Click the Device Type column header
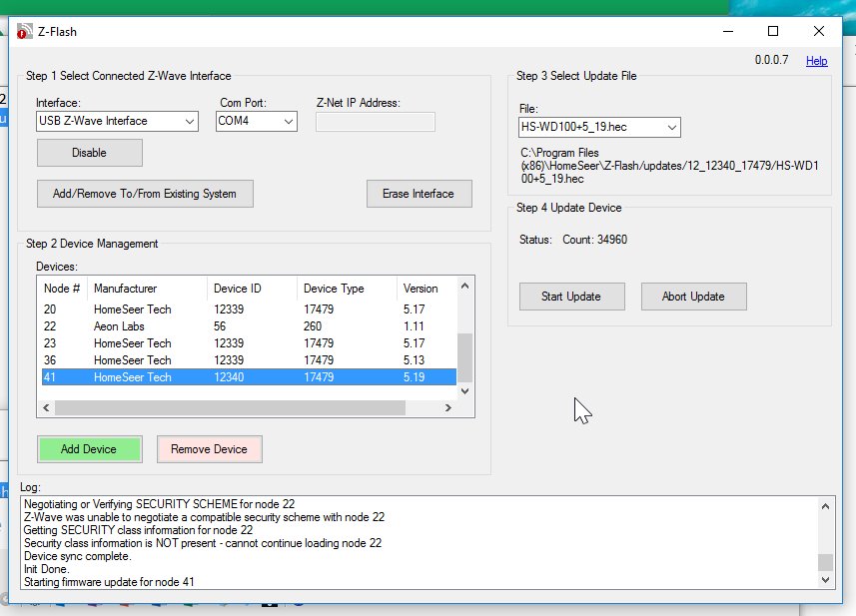The width and height of the screenshot is (856, 616). [x=348, y=289]
